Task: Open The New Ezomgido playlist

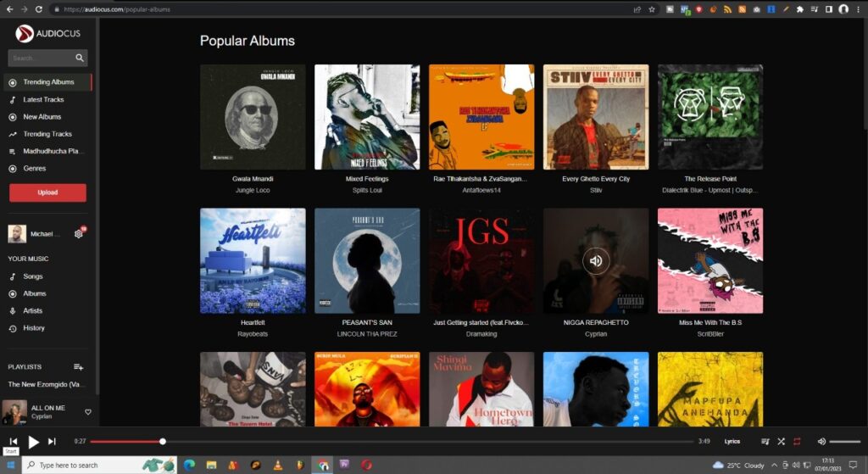Action: (44, 384)
